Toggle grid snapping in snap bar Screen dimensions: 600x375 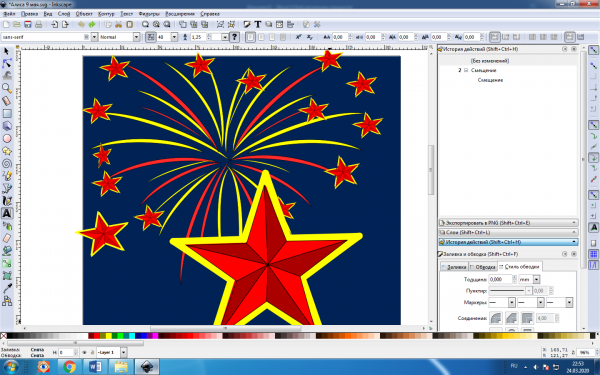[x=593, y=254]
